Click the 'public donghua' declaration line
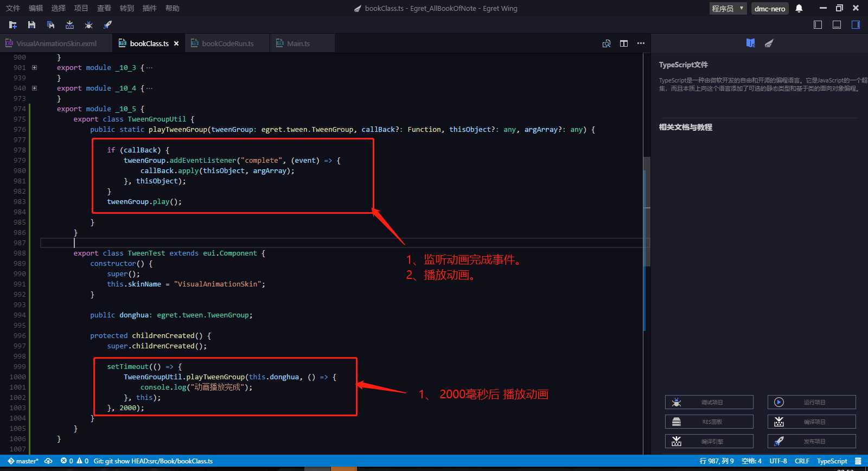The image size is (868, 471). pyautogui.click(x=171, y=315)
